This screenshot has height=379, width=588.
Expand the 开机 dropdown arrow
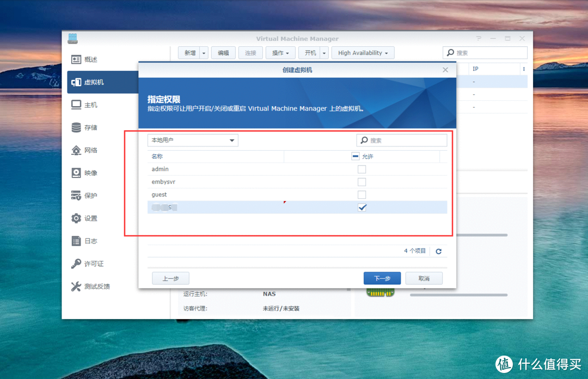tap(324, 53)
